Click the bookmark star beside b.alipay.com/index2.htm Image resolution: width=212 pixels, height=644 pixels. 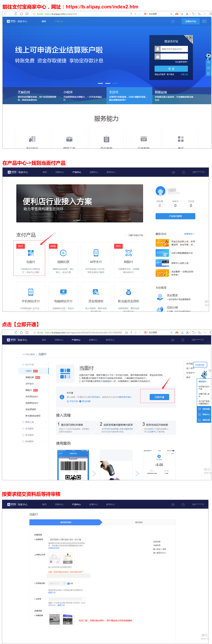pyautogui.click(x=34, y=14)
